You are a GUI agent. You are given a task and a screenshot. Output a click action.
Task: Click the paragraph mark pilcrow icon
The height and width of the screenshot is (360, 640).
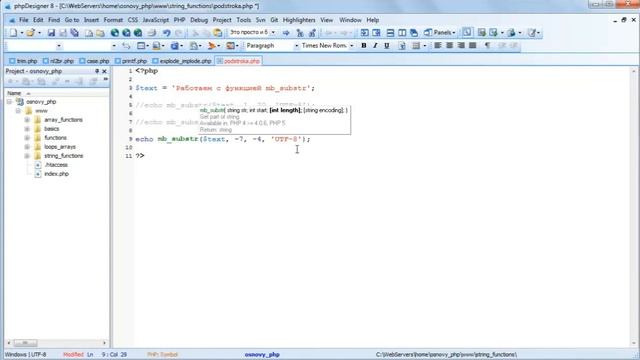click(x=487, y=45)
